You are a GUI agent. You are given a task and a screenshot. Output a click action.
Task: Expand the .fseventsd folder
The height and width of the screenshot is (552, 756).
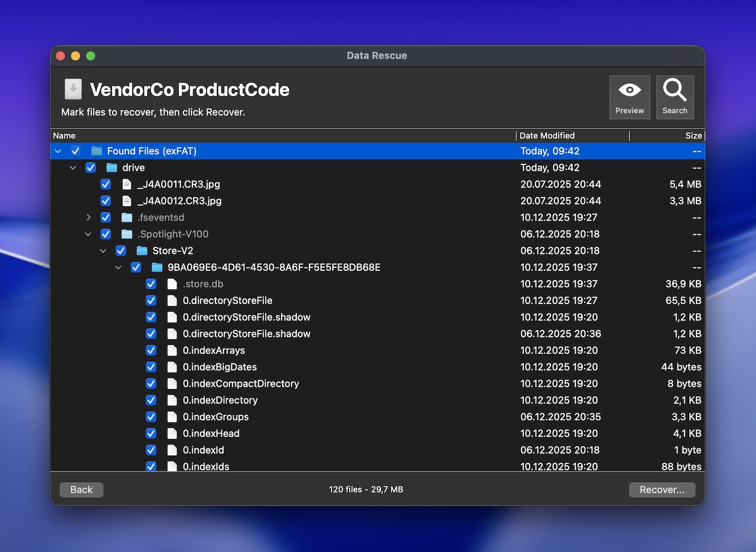89,218
